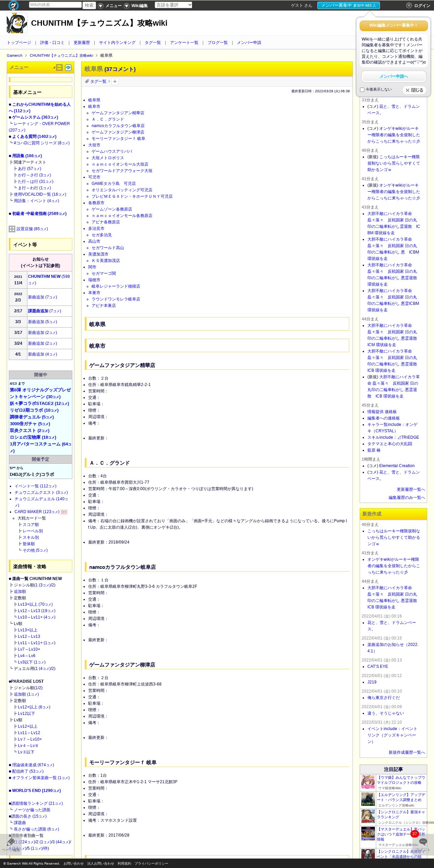434x868 pixels.
Task: Open the Wiki編集 dropdown arrow icon
Action: [x=126, y=6]
